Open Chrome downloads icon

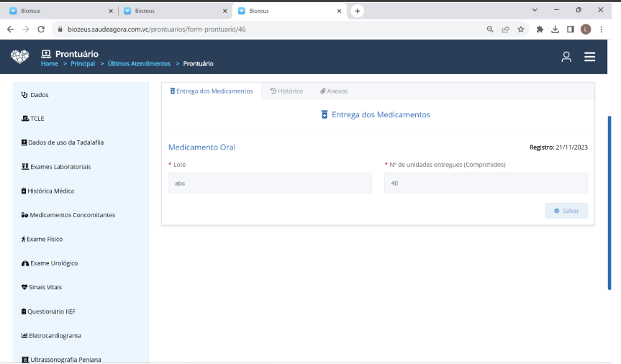[555, 29]
